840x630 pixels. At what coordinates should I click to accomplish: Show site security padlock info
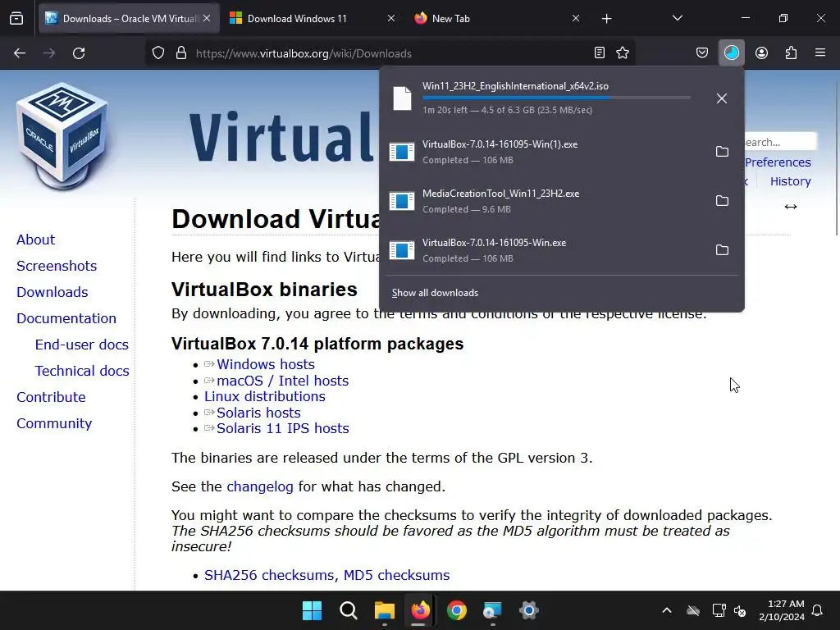(x=181, y=53)
